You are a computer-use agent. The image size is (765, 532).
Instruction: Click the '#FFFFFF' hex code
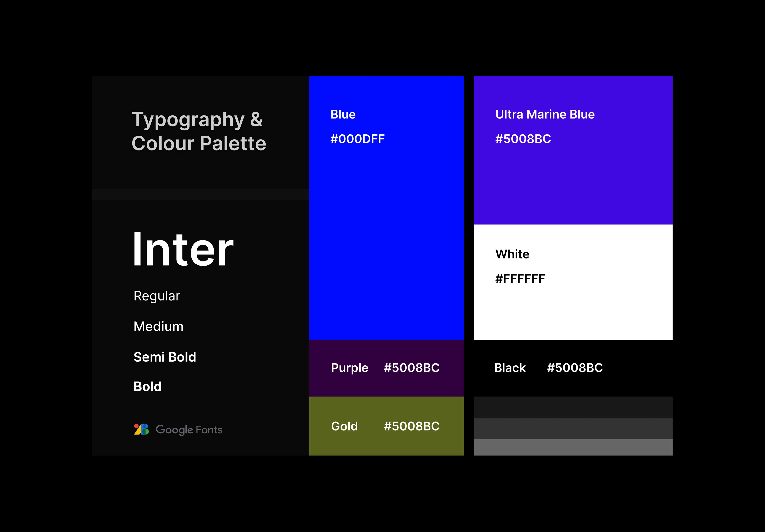coord(520,279)
